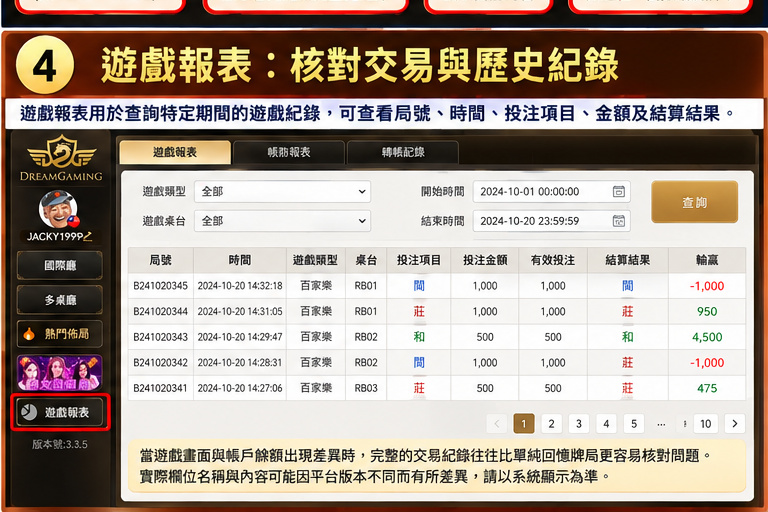Switch to the 轉帳記錄 tab
This screenshot has height=512, width=768.
[x=403, y=152]
